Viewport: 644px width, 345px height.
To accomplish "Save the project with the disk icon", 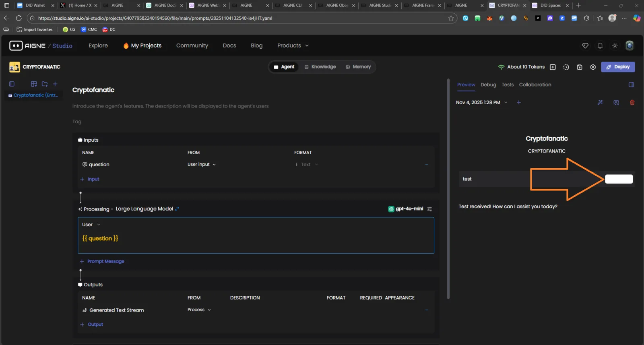I will point(580,67).
